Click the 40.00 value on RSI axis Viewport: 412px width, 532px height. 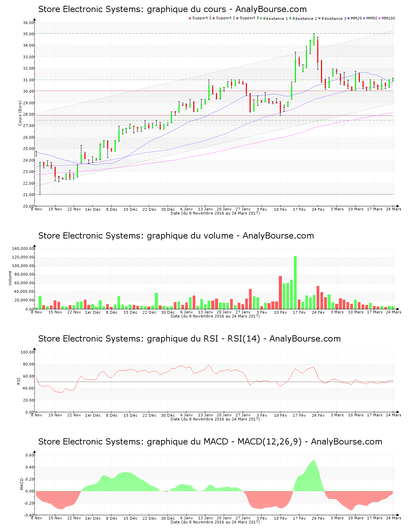pos(28,388)
